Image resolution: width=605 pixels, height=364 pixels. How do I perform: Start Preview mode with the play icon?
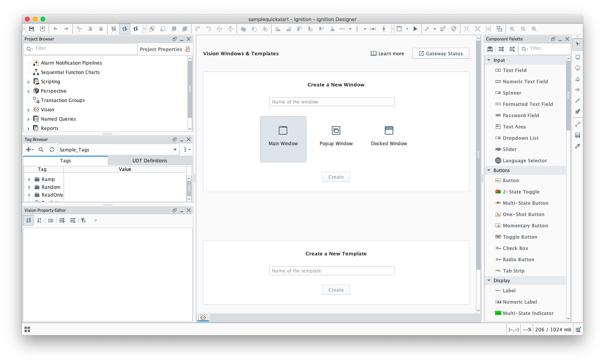pos(415,29)
